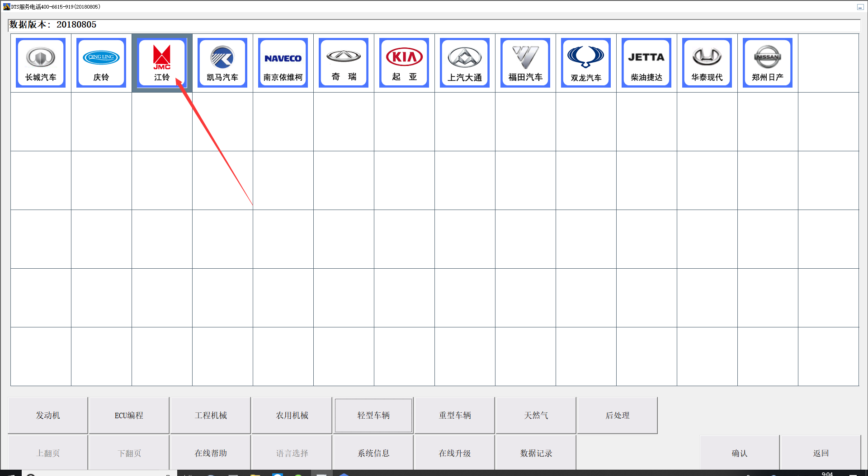The image size is (868, 476).
Task: Select the 轻型车辆 category
Action: click(373, 415)
